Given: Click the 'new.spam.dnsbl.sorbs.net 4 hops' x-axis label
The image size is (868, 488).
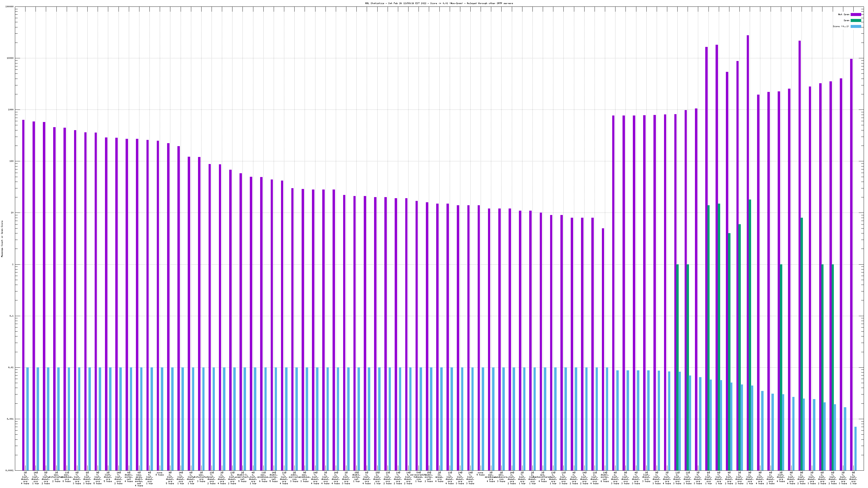Looking at the screenshot, I should (x=139, y=479).
